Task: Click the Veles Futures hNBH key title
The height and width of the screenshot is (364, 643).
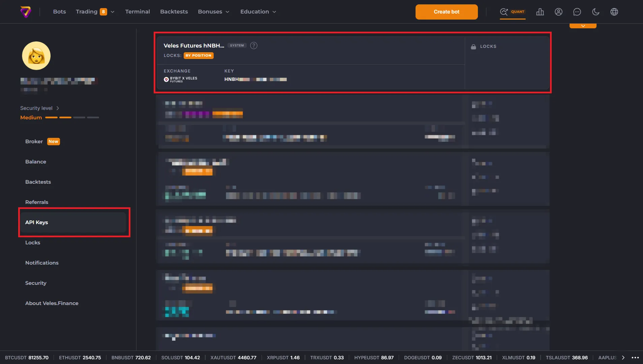Action: (194, 45)
